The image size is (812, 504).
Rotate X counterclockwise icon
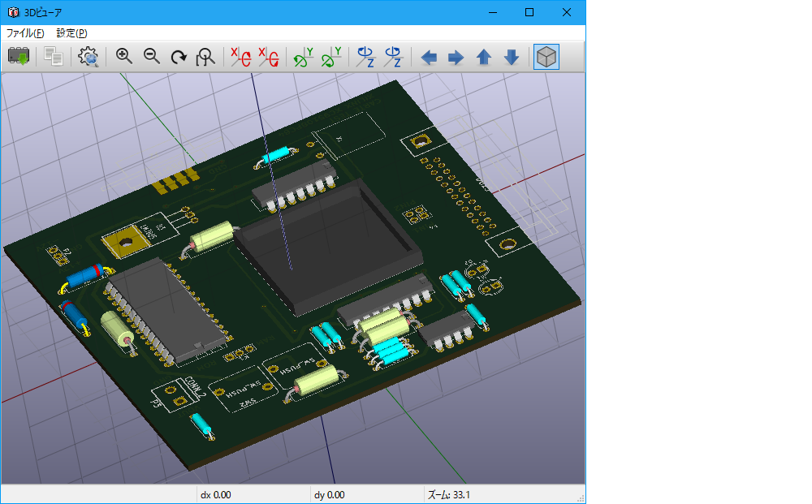tap(269, 56)
